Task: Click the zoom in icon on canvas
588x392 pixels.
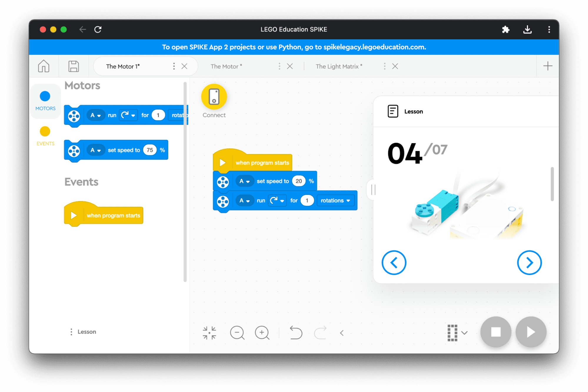Action: (261, 332)
